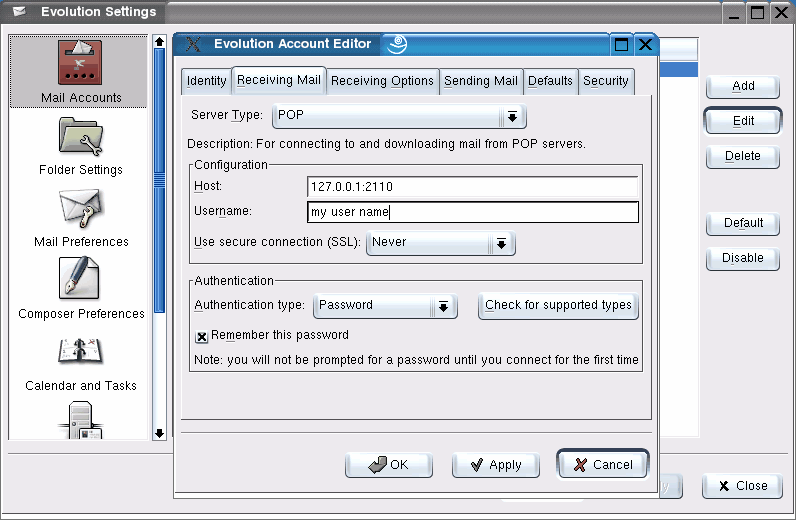
Task: Switch to the Receiving Mail tab
Action: (279, 80)
